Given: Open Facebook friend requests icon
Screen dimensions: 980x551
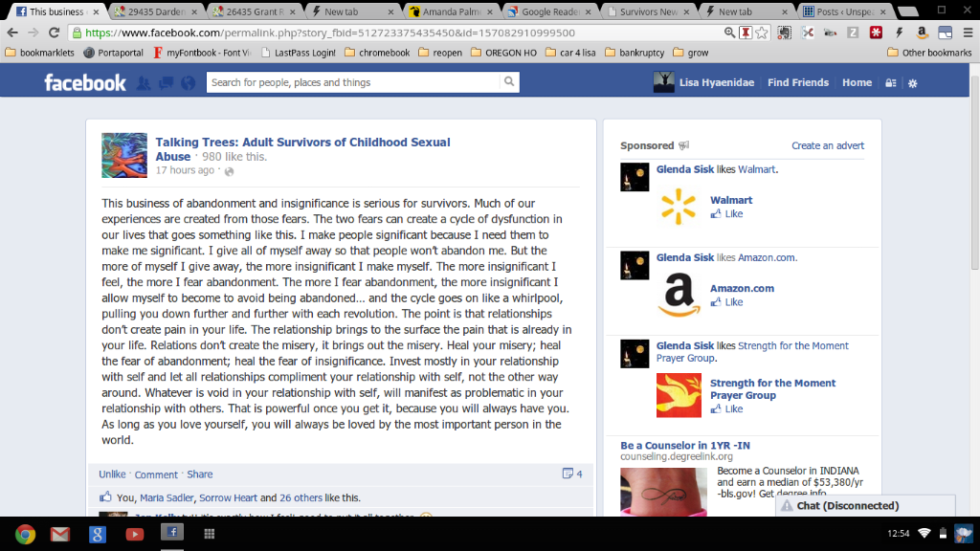Looking at the screenshot, I should tap(144, 83).
